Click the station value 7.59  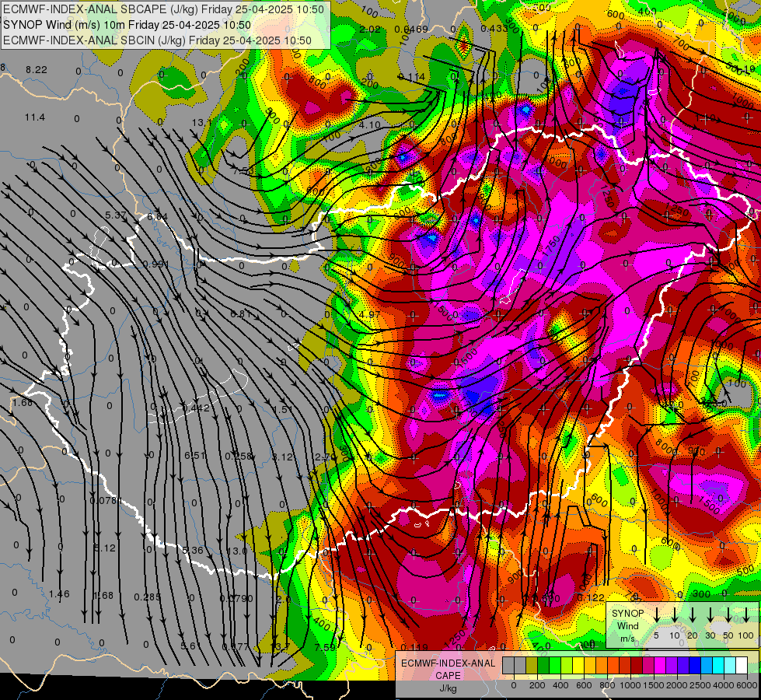click(x=325, y=648)
